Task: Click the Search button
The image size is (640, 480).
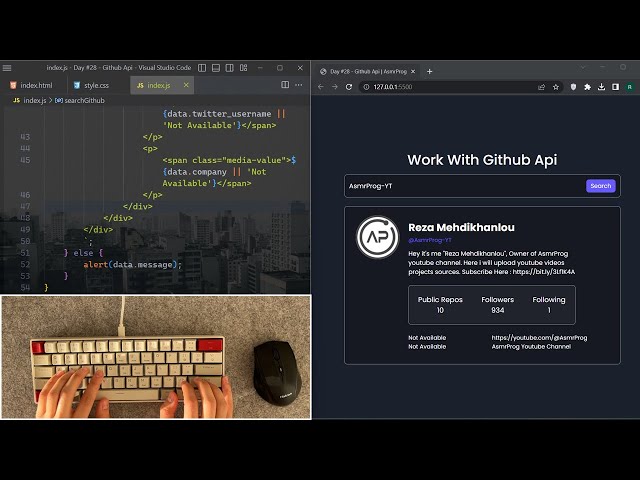Action: click(600, 186)
